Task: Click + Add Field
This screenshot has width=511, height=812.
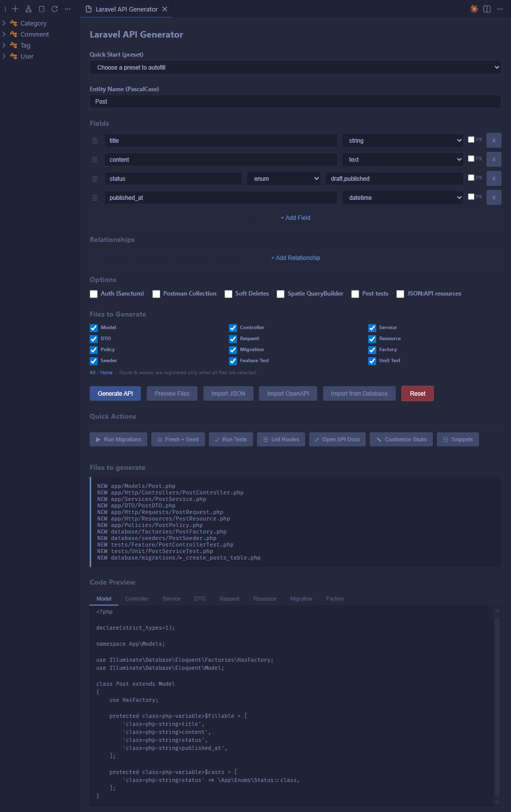Action: (296, 218)
